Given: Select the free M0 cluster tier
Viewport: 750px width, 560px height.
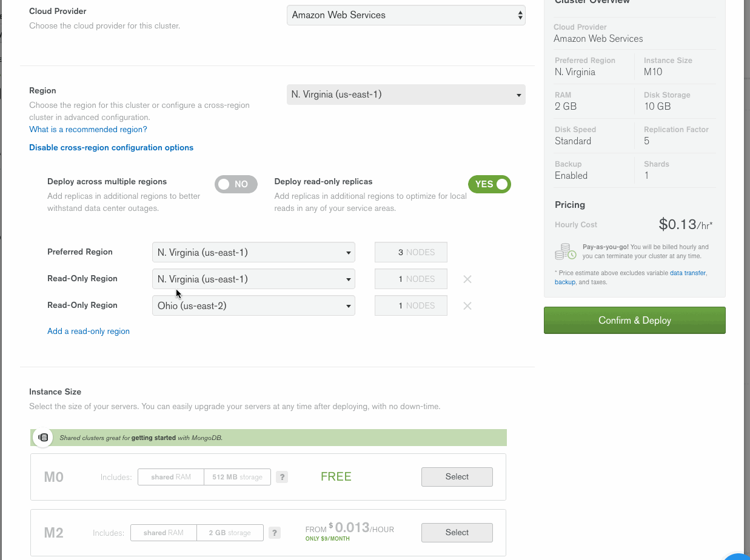Looking at the screenshot, I should (457, 477).
